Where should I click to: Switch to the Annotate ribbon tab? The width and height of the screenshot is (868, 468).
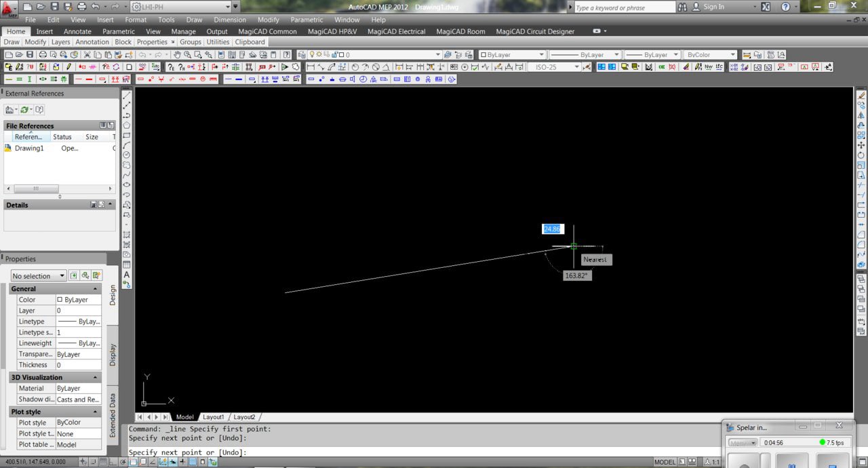pos(77,31)
